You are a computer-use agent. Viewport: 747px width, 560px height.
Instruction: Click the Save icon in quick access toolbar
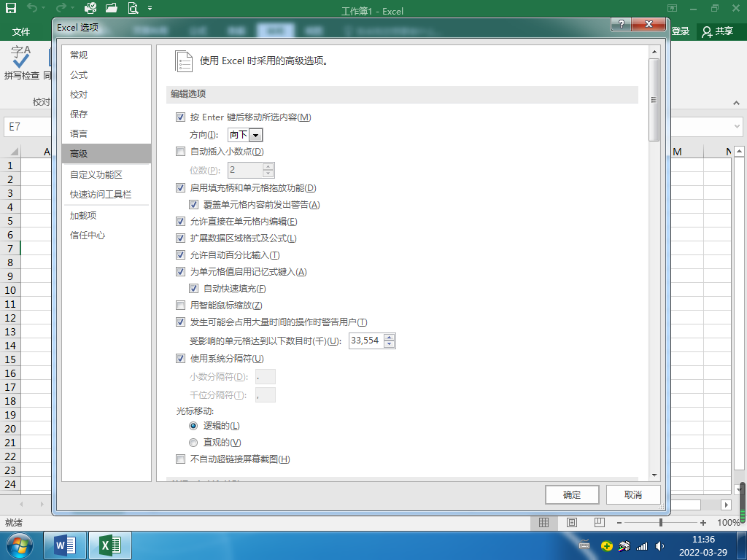(x=10, y=7)
